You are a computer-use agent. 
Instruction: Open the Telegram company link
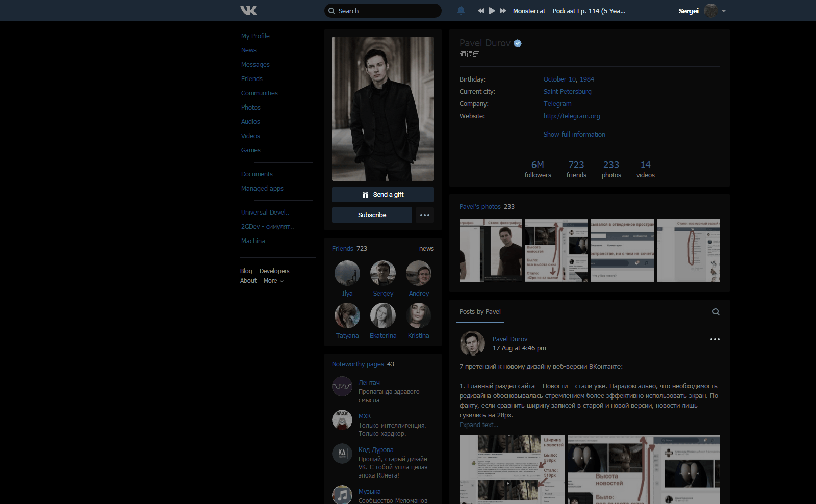pyautogui.click(x=557, y=104)
